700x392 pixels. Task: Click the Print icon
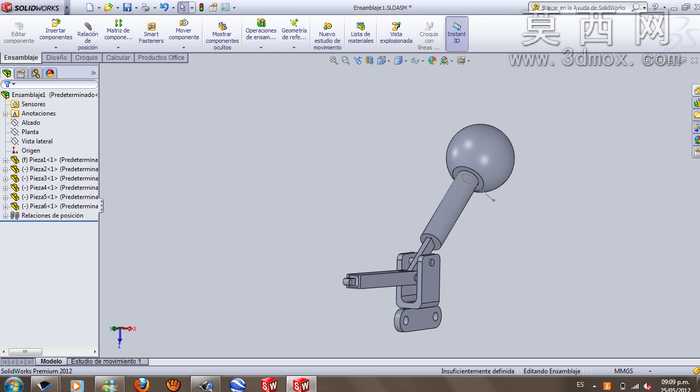(x=146, y=8)
